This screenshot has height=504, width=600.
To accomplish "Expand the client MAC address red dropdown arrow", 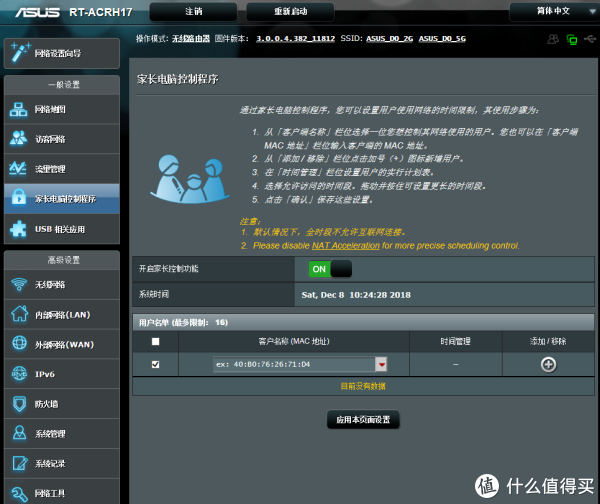I will [x=381, y=364].
